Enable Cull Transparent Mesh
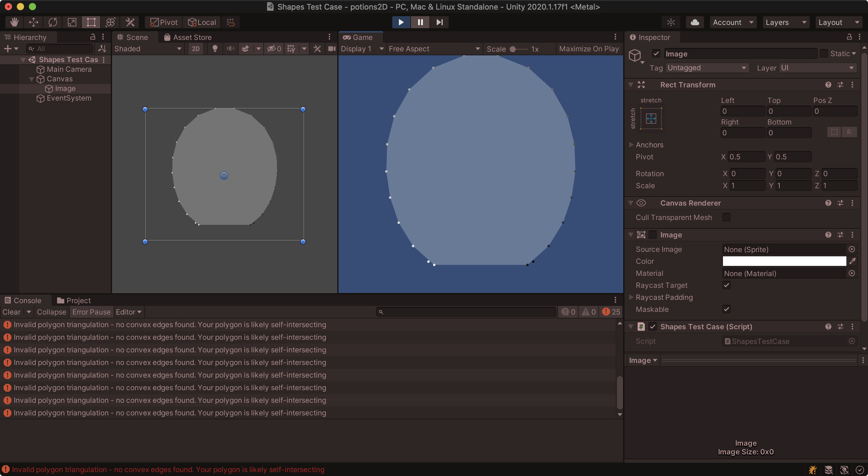The image size is (868, 476). coord(727,218)
